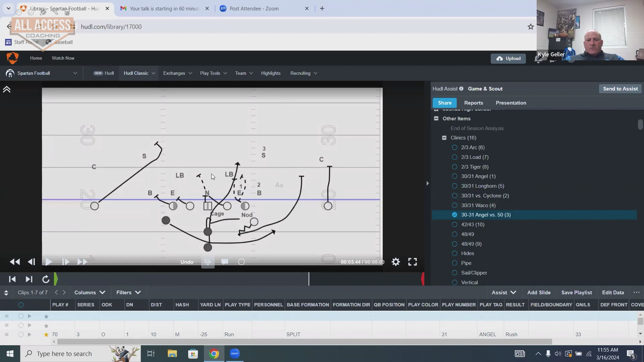Skip to next clip
644x362 pixels.
point(29,279)
